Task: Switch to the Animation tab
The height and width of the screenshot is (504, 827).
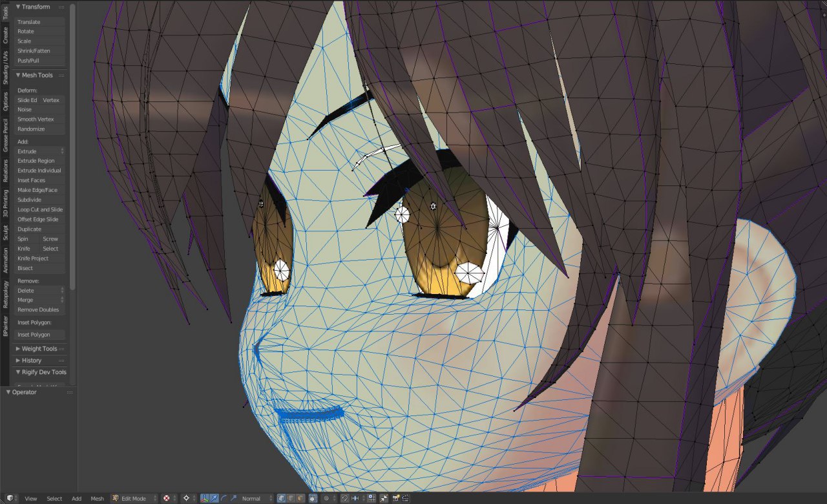Action: 5,260
